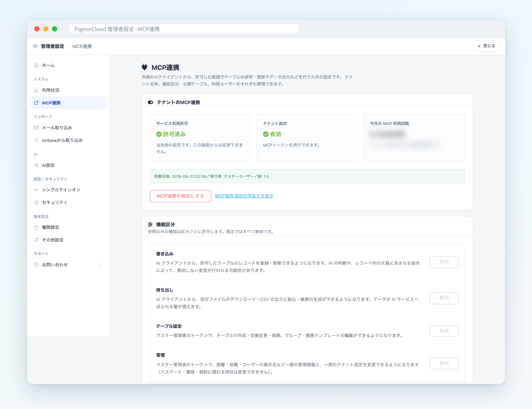The image size is (532, 409).
Task: Click the green 有効 status text
Action: 275,134
